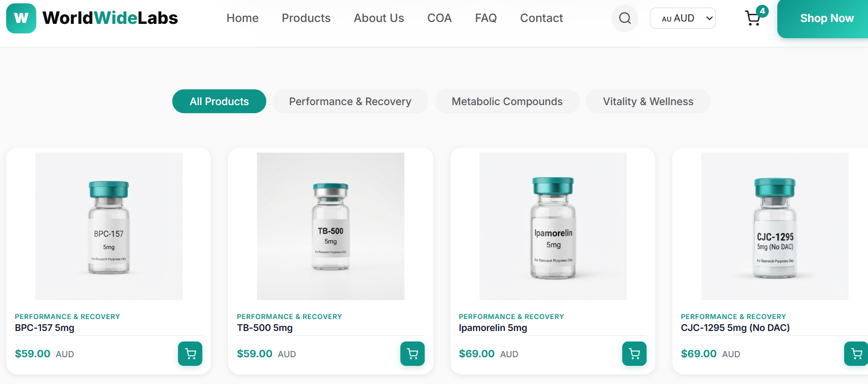View the TB-500 vial product thumbnail
This screenshot has width=868, height=384.
pos(331,226)
